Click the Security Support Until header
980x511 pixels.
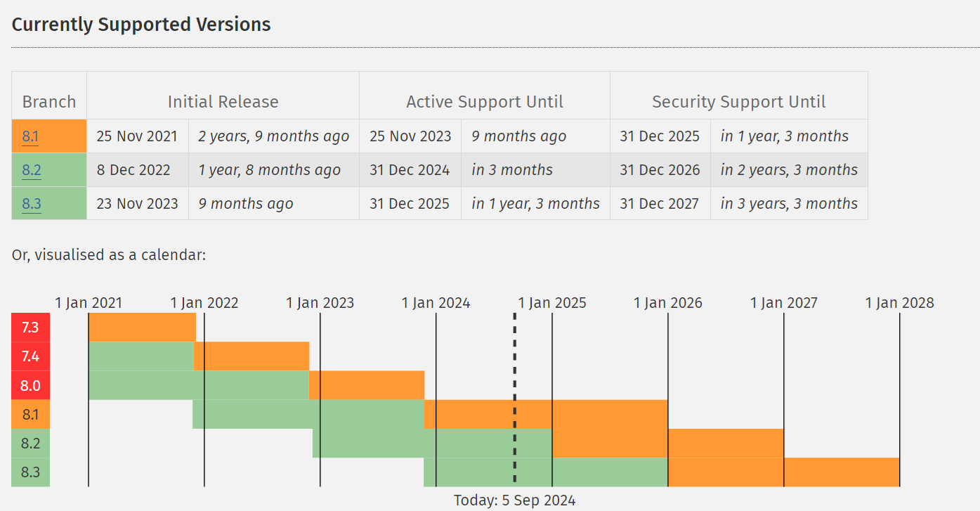tap(738, 102)
